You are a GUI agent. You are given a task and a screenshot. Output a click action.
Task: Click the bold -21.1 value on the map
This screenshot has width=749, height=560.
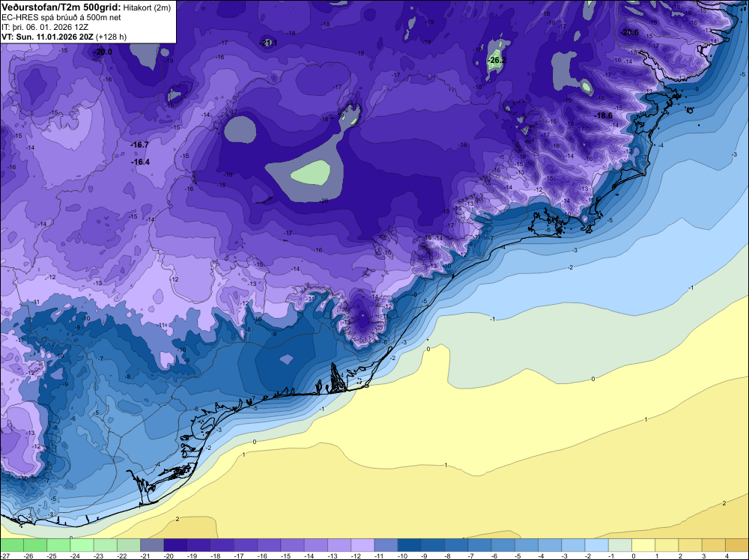pyautogui.click(x=268, y=43)
